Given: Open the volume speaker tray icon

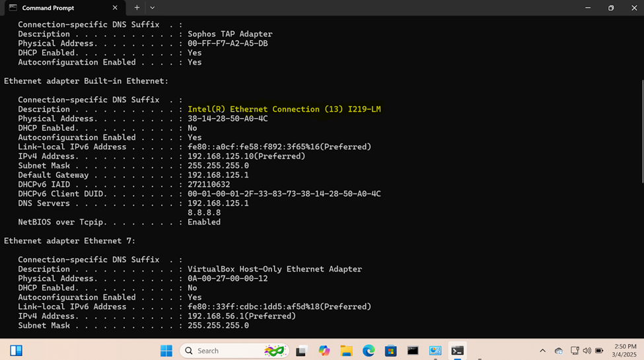Looking at the screenshot, I should 587,351.
